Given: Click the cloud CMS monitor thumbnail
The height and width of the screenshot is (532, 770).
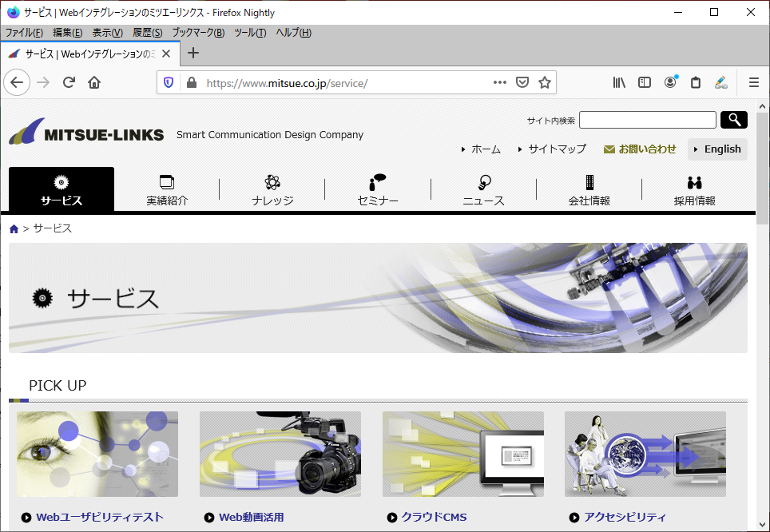Looking at the screenshot, I should [x=463, y=454].
